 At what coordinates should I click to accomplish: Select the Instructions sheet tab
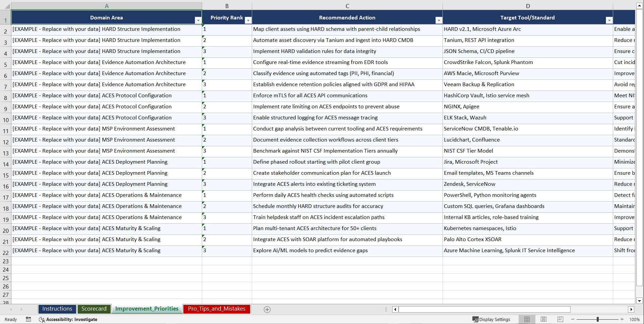(57, 309)
